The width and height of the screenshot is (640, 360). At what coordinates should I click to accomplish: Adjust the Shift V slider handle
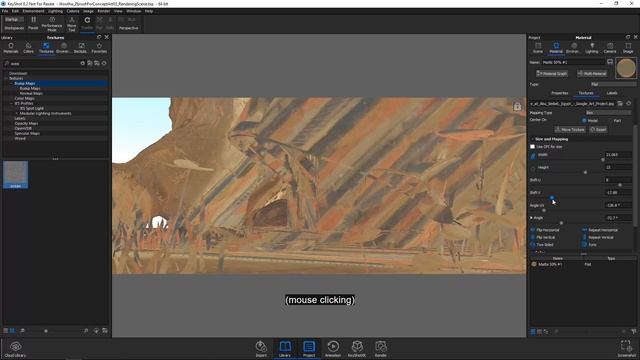(552, 198)
